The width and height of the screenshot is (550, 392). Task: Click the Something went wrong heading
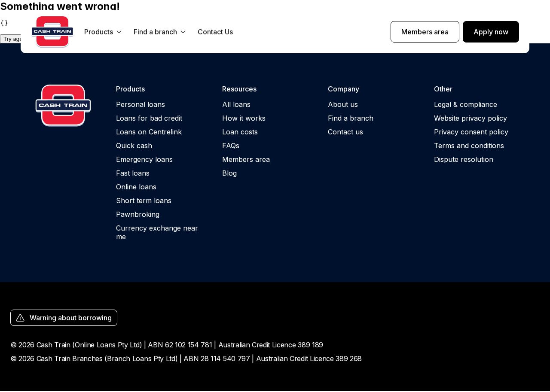pyautogui.click(x=60, y=6)
